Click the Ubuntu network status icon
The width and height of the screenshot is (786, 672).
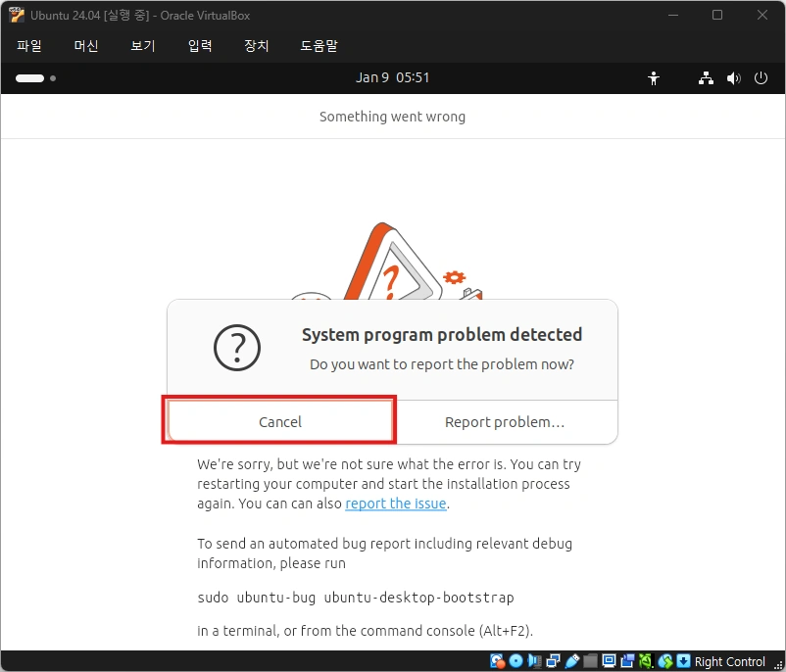(x=706, y=78)
